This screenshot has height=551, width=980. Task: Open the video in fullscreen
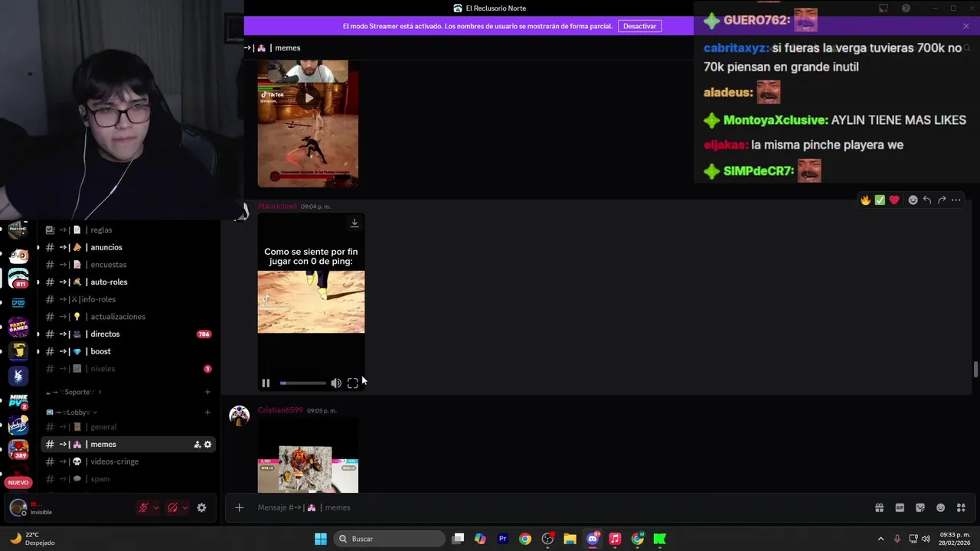pos(352,383)
